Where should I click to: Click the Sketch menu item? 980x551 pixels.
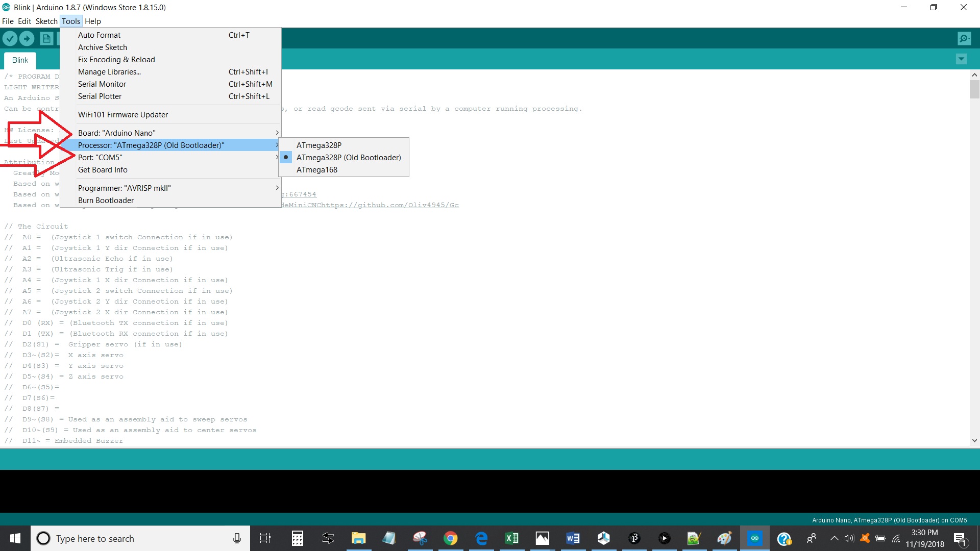tap(45, 21)
